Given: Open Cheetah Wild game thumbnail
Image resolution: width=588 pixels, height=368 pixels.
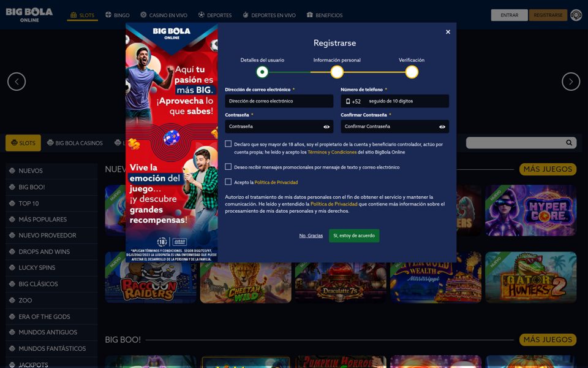Looking at the screenshot, I should tap(246, 282).
